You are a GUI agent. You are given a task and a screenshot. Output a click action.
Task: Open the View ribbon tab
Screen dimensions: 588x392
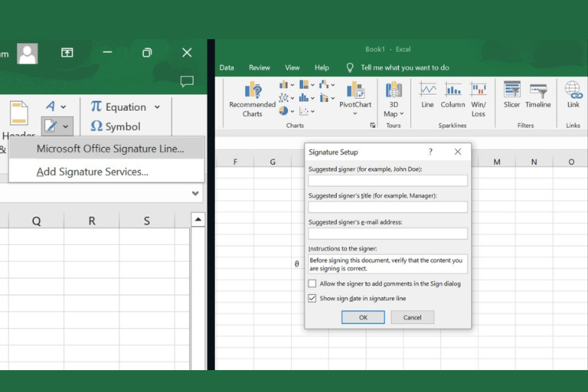(292, 68)
